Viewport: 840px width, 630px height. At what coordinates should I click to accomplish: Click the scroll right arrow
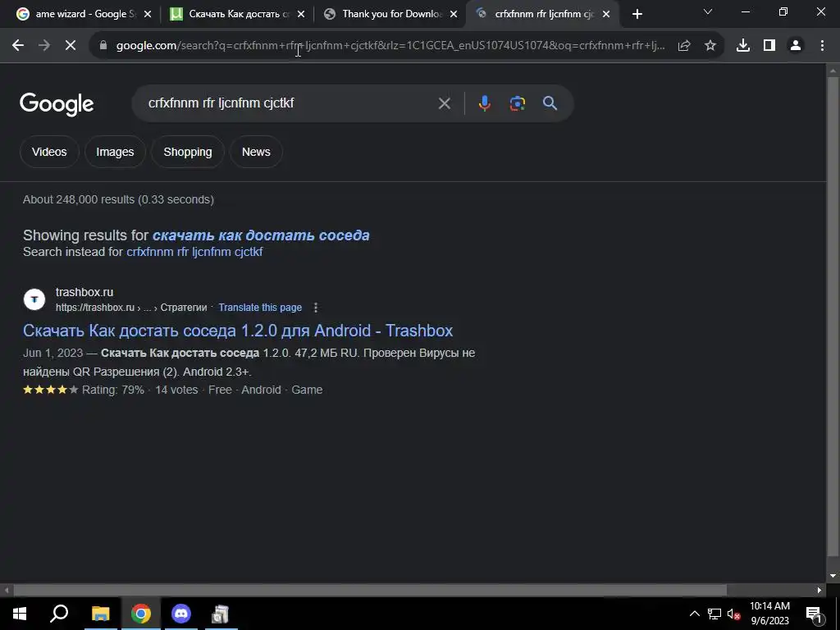(819, 591)
